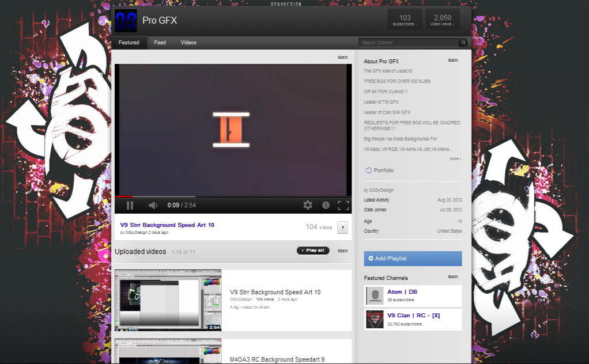Click the 32,782 subscribers text
This screenshot has height=364, width=589.
click(405, 324)
